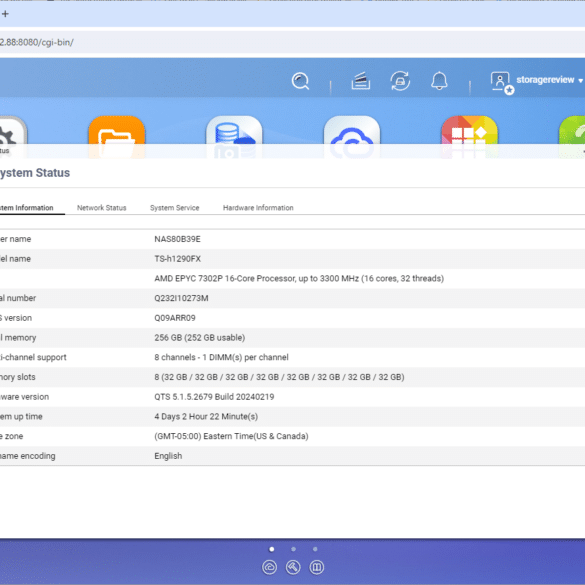
Task: Open Storage & Snapshots app icon
Action: point(234,137)
